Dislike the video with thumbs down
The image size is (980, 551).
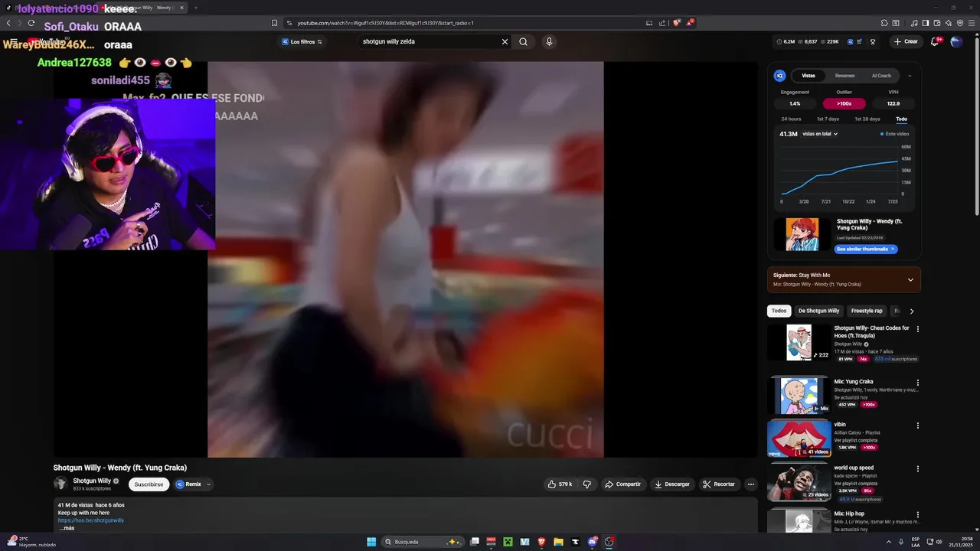tap(587, 484)
